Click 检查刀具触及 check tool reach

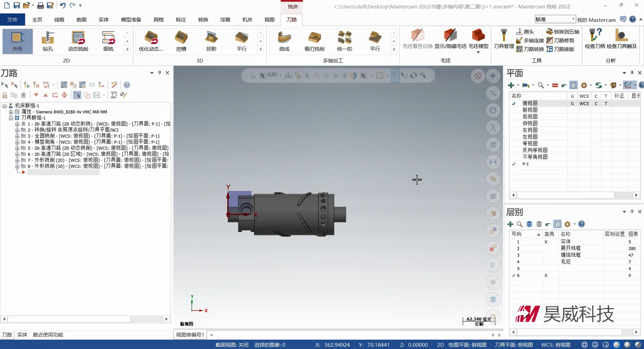coord(622,39)
